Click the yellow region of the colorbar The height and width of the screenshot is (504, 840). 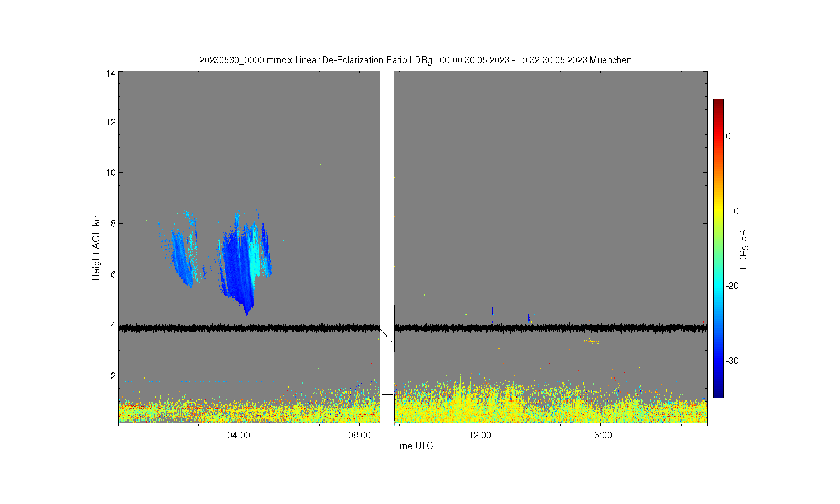[718, 211]
